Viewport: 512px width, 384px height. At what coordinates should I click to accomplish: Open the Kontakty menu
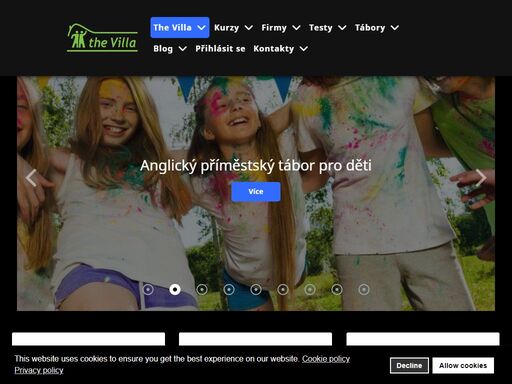274,49
